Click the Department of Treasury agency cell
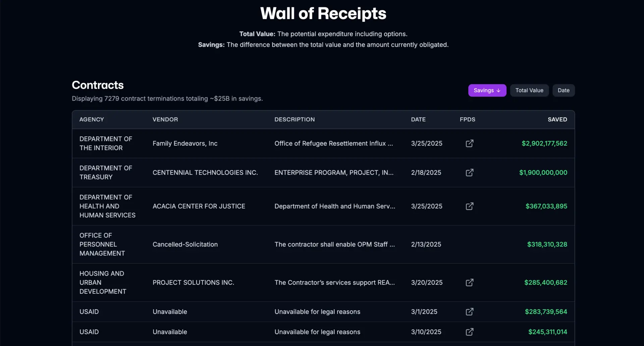The height and width of the screenshot is (346, 644). (106, 172)
